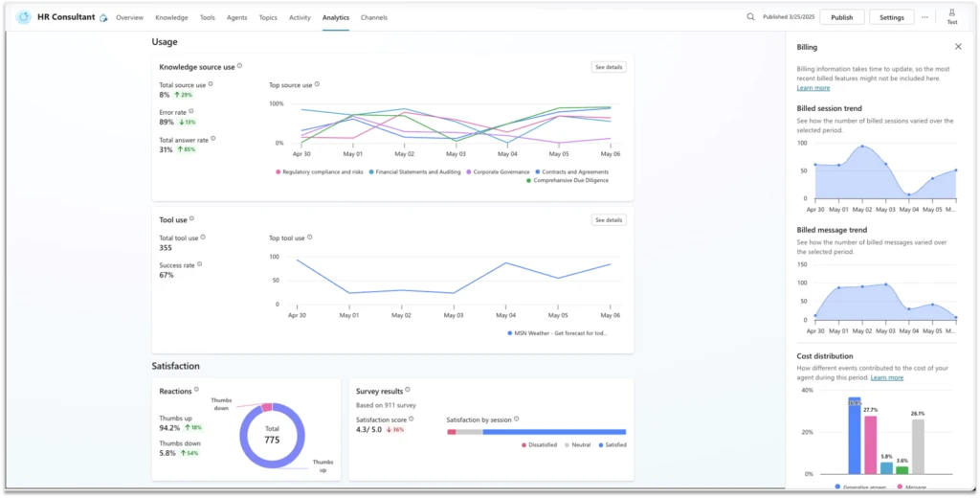Click info icon next to Top tool use
Viewport: 980px width, 498px height.
[x=310, y=238]
